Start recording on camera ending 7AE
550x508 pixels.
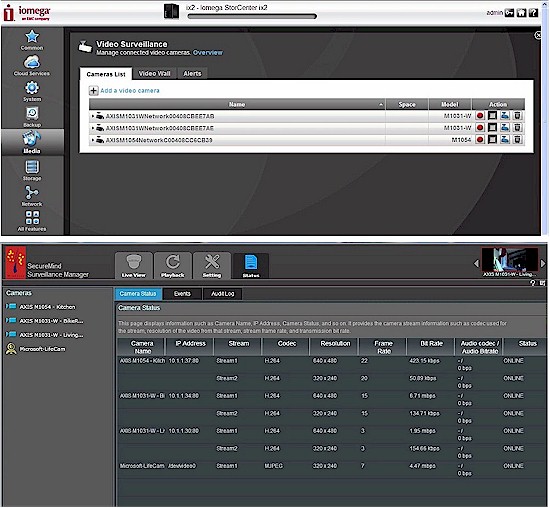(480, 128)
